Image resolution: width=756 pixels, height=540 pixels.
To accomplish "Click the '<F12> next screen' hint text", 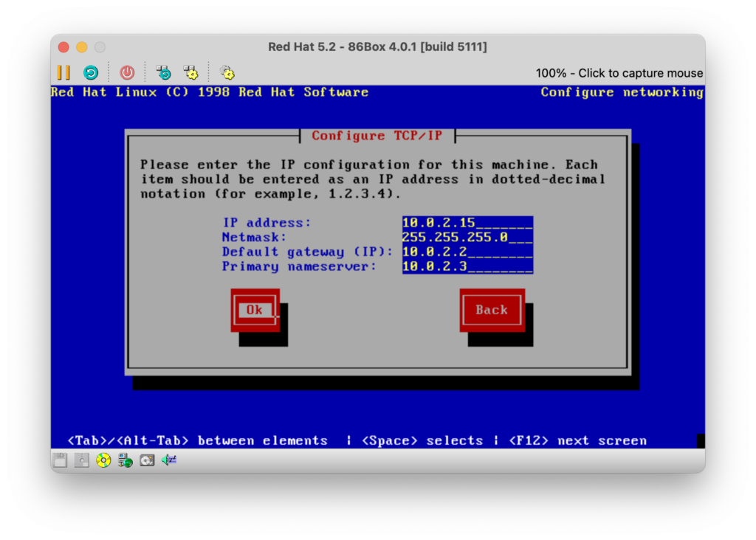I will click(x=577, y=440).
